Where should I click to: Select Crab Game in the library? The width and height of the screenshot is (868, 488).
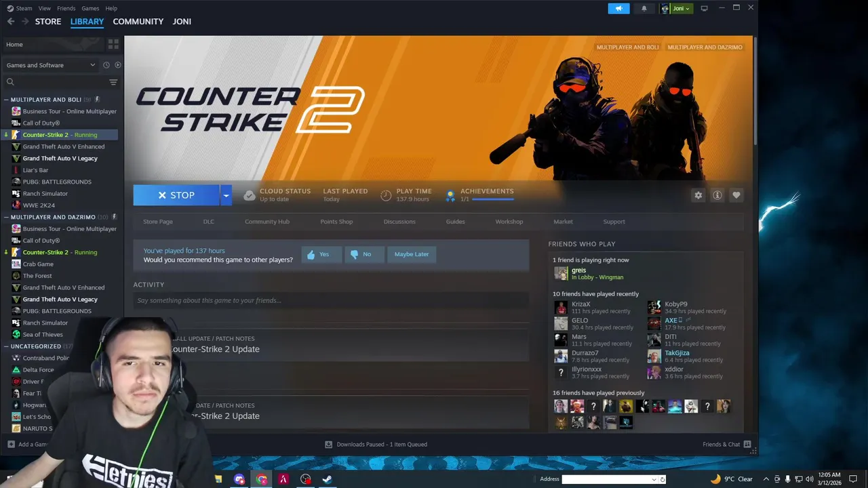coord(38,264)
